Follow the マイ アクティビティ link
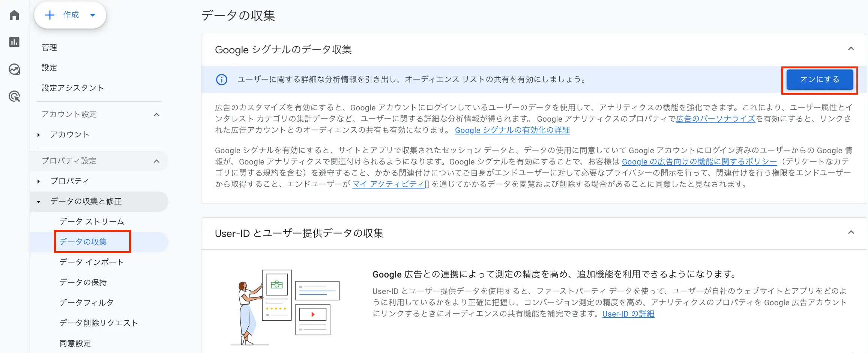868x353 pixels. pyautogui.click(x=390, y=184)
